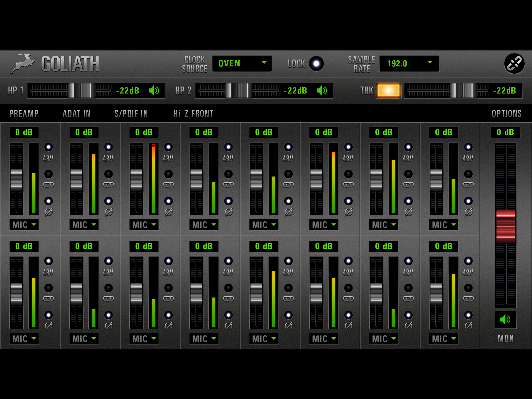532x399 pixels.
Task: Click phase invert symbol on bottom row eighth channel
Action: [x=469, y=326]
